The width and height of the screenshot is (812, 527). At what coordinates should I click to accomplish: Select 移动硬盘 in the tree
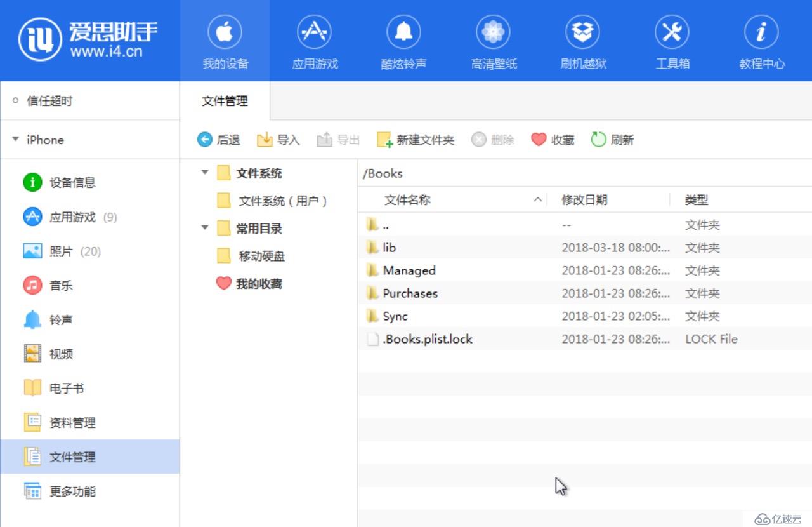click(251, 257)
